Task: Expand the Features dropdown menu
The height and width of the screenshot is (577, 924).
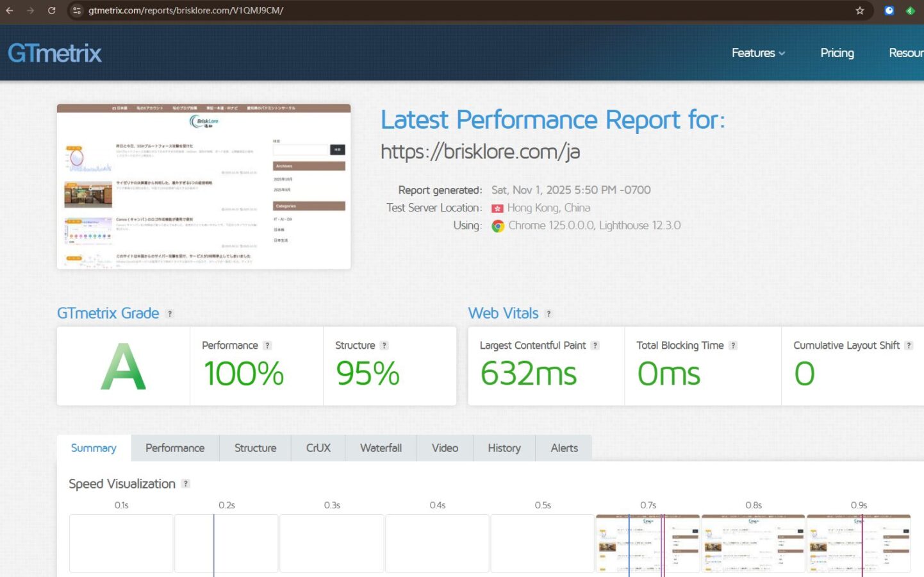Action: coord(758,53)
